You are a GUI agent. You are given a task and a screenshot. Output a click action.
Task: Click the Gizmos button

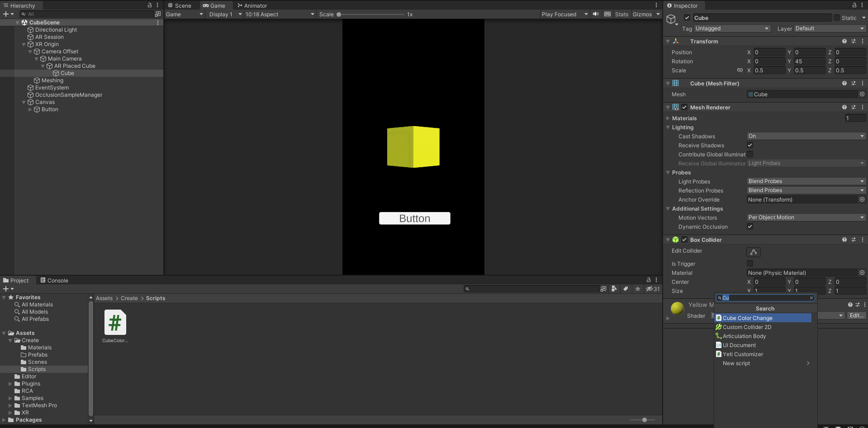[x=642, y=14]
